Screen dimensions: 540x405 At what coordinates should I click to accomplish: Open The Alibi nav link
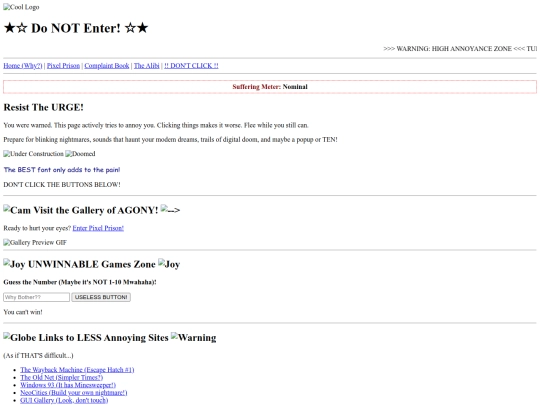pos(147,65)
